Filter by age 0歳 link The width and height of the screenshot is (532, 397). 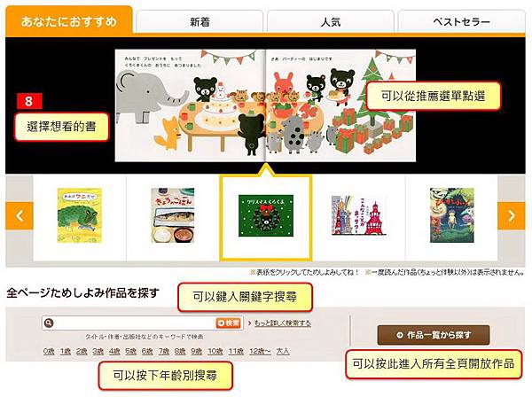pos(49,351)
